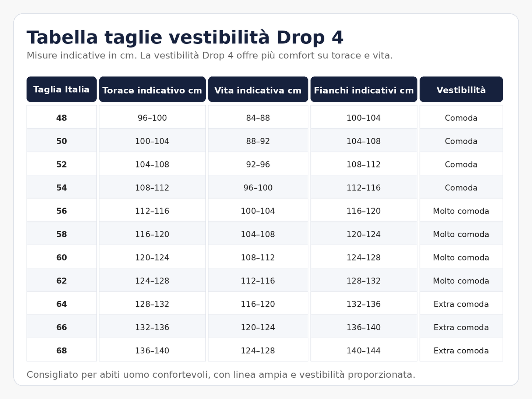Select torace value 104–108
The width and height of the screenshot is (532, 399).
[152, 165]
